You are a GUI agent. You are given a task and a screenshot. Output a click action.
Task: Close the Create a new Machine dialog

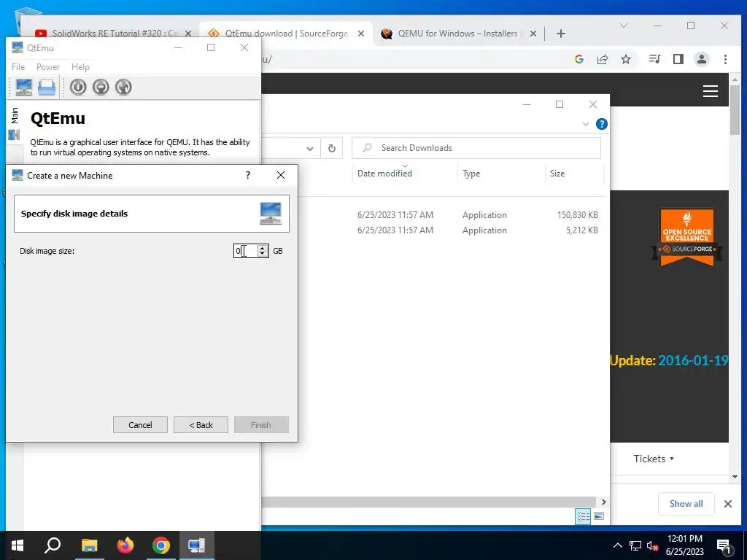281,175
